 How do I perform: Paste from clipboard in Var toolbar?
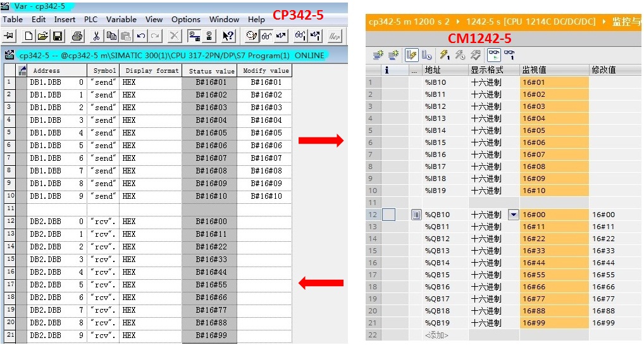click(126, 36)
